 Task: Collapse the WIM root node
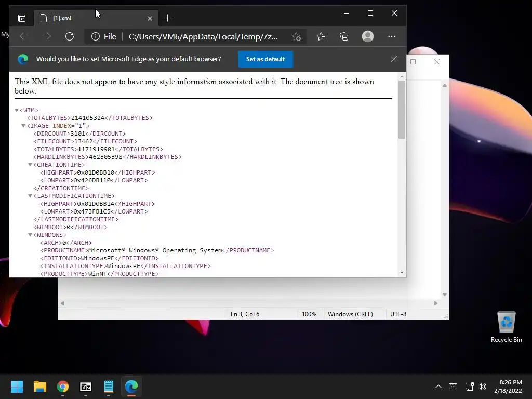[17, 110]
